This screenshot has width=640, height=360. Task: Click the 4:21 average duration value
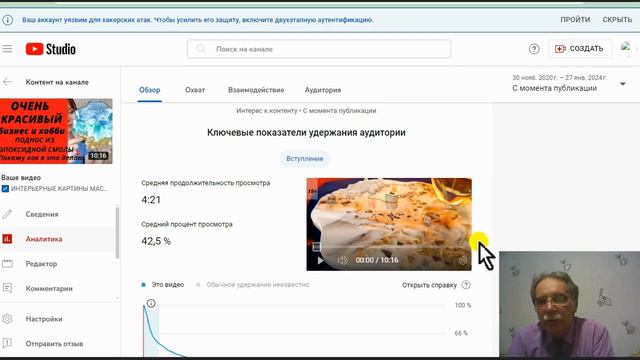point(151,200)
